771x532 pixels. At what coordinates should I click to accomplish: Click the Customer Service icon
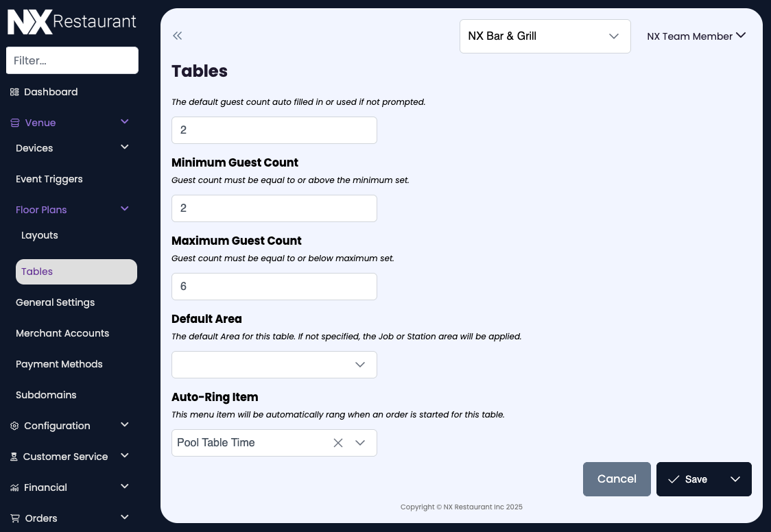pyautogui.click(x=14, y=457)
